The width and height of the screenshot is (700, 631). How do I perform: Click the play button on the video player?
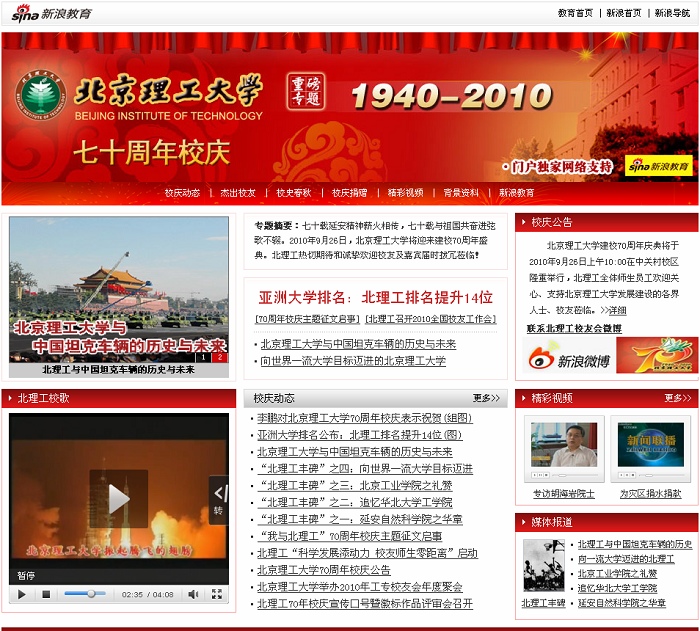[22, 594]
